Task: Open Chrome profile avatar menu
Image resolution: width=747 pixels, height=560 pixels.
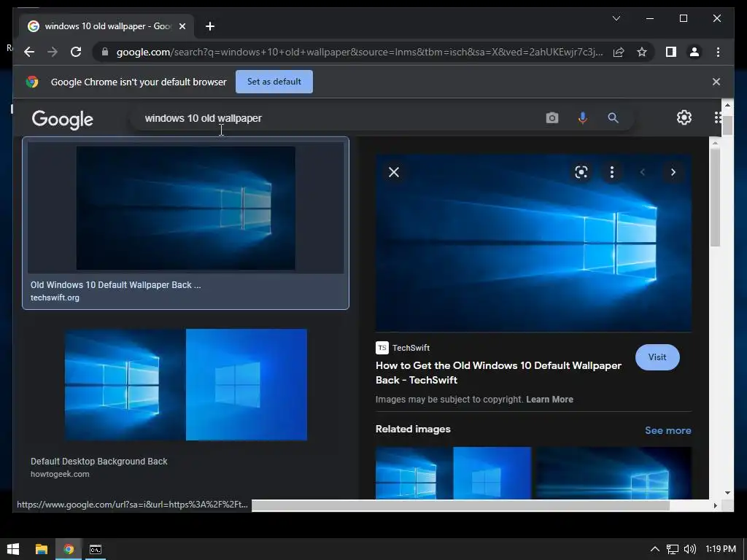Action: point(694,52)
